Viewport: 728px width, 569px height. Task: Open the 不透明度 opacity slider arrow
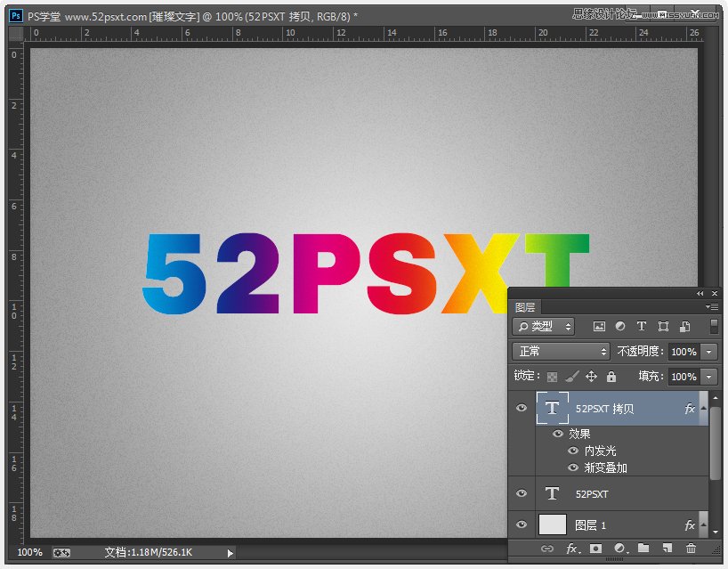[x=709, y=352]
